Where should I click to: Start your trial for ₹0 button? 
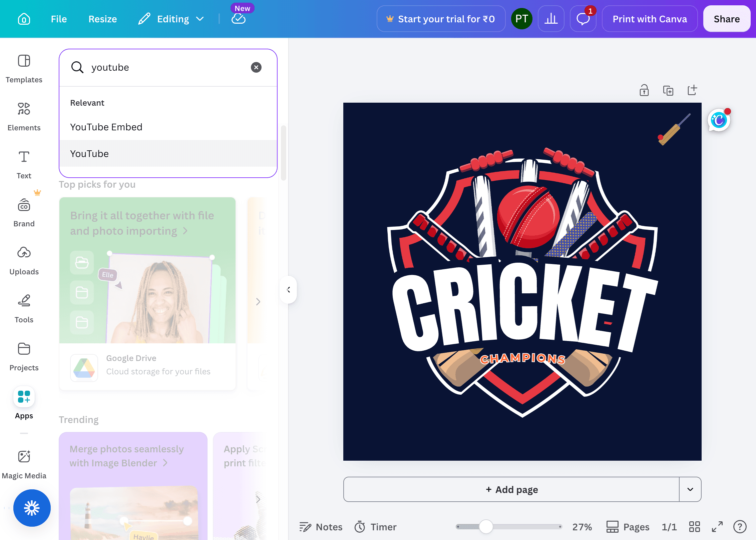tap(441, 19)
